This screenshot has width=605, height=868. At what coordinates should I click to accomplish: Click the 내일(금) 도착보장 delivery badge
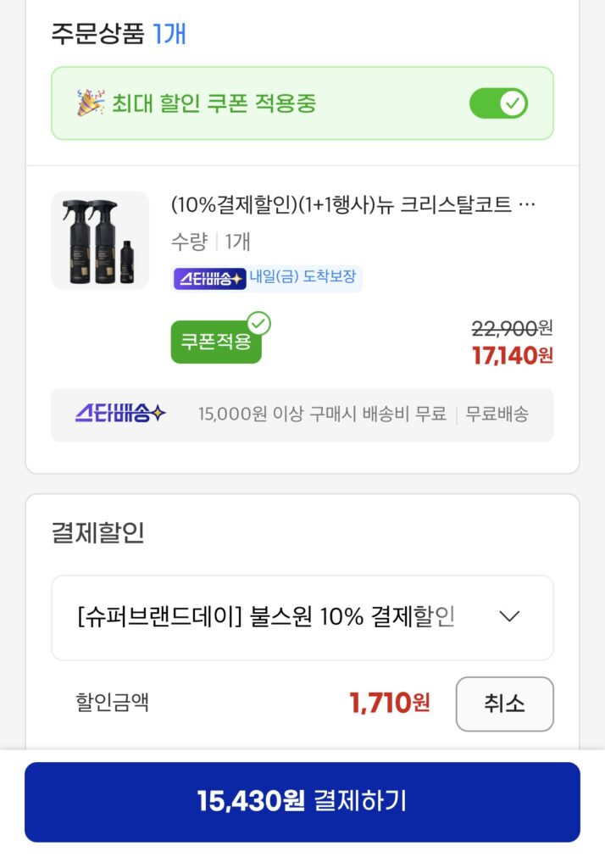click(302, 280)
